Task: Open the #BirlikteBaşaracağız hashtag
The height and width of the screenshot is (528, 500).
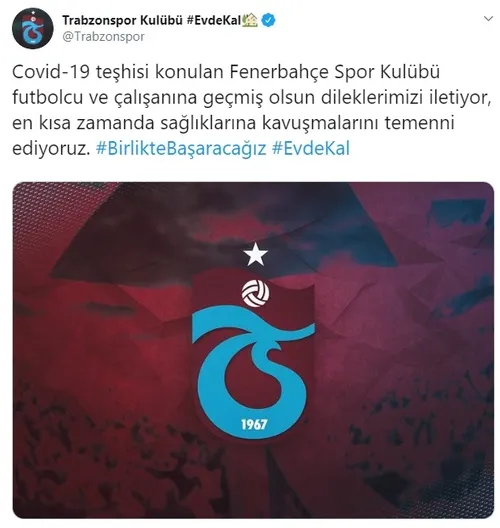Action: tap(181, 148)
